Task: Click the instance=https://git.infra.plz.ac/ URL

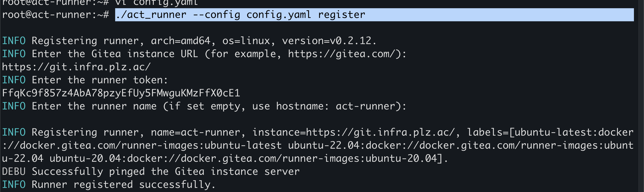Action: 353,132
